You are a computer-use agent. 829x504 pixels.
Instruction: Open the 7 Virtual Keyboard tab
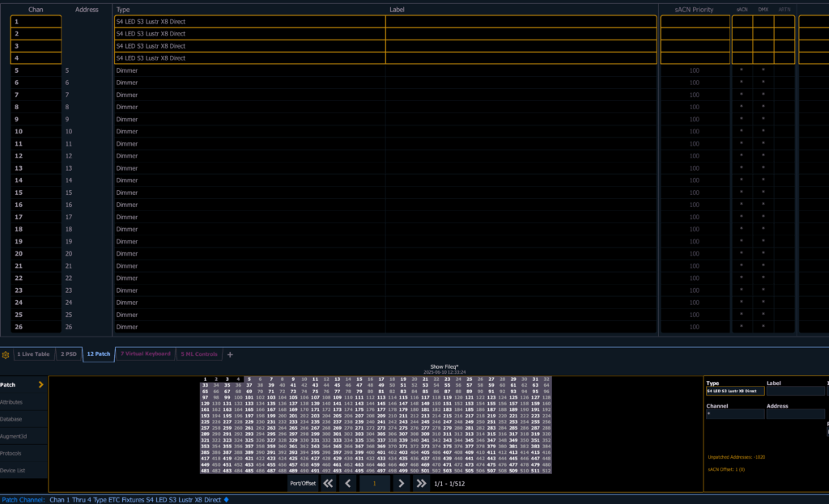(x=146, y=354)
